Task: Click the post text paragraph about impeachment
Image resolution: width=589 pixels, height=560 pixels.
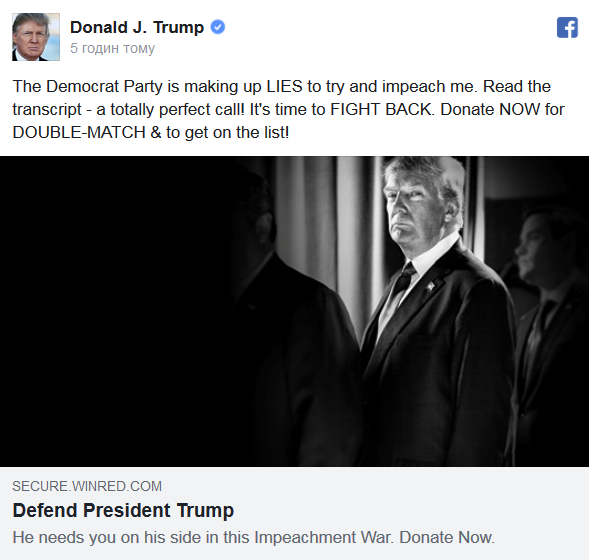Action: tap(288, 109)
